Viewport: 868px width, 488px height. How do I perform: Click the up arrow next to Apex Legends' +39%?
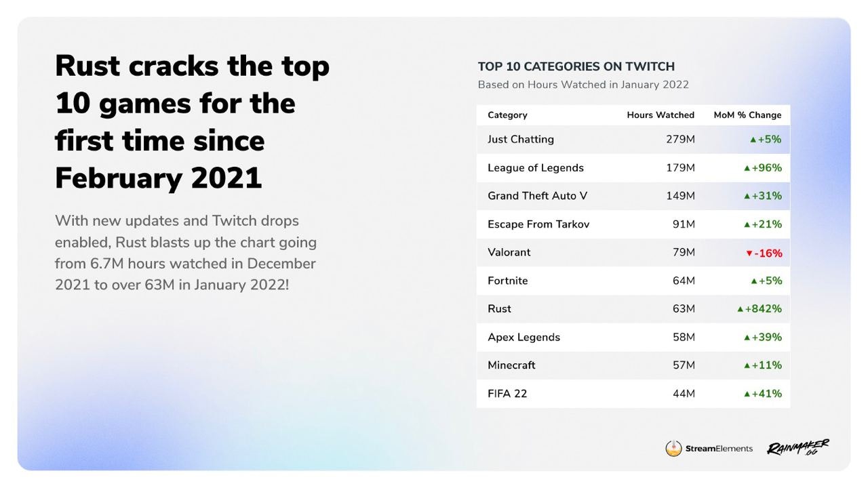click(747, 338)
